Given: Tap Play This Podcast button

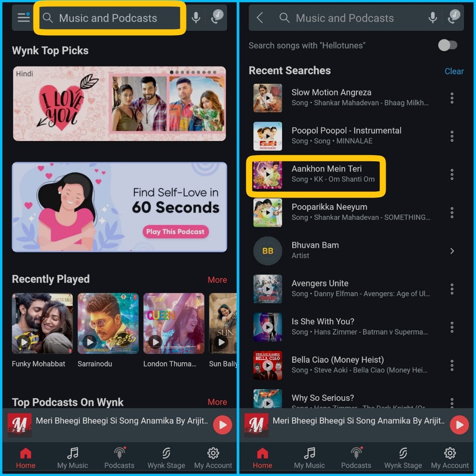Looking at the screenshot, I should 175,232.
